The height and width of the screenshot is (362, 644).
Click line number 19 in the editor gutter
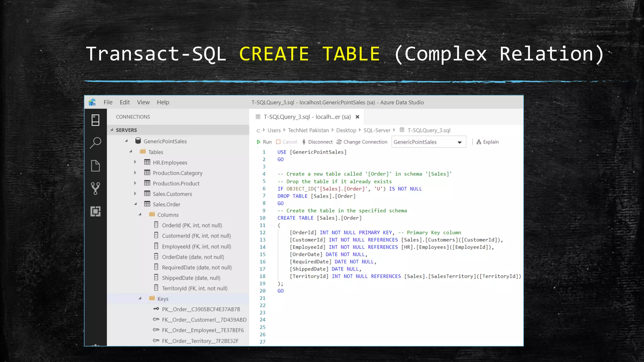[x=263, y=283]
